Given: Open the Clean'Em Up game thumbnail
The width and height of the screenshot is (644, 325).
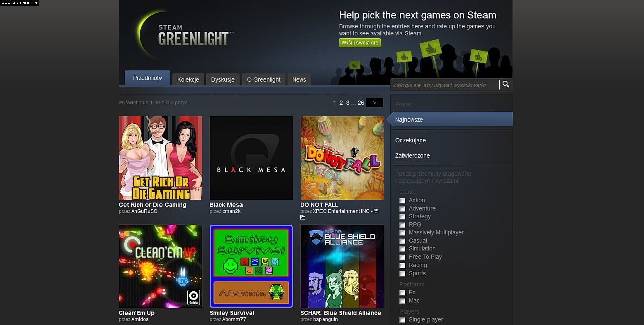Looking at the screenshot, I should 160,266.
